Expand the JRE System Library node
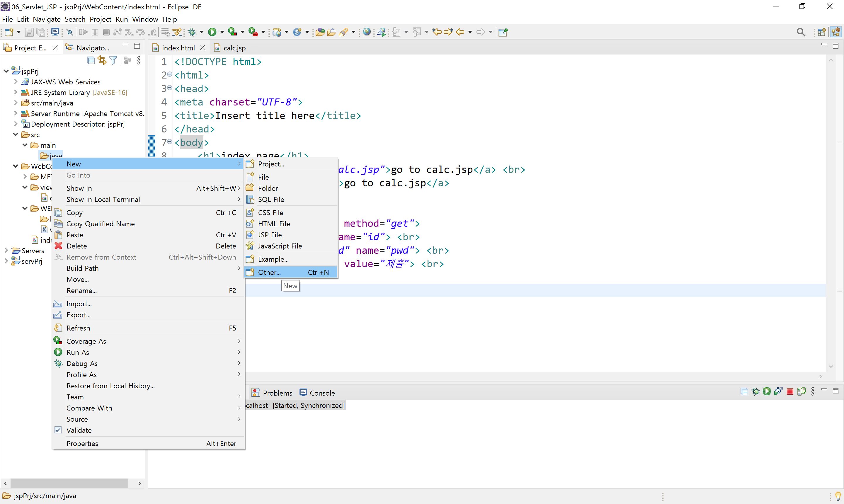Image resolution: width=844 pixels, height=504 pixels. click(15, 92)
